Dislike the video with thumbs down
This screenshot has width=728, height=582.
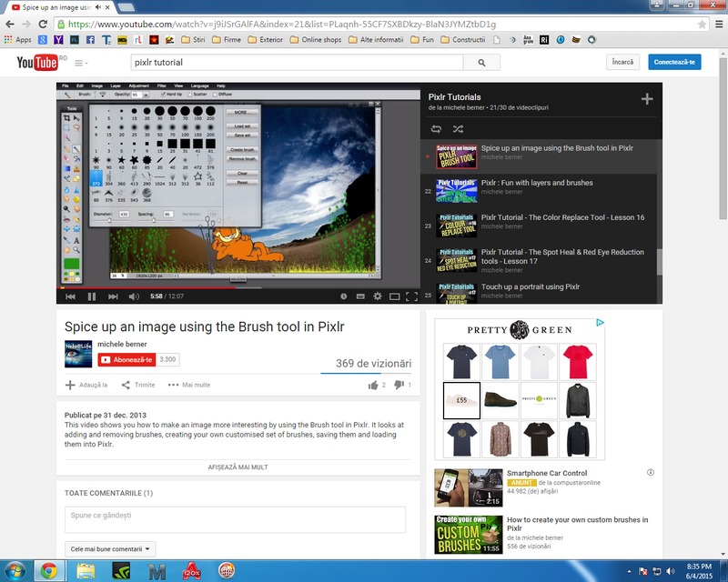399,385
